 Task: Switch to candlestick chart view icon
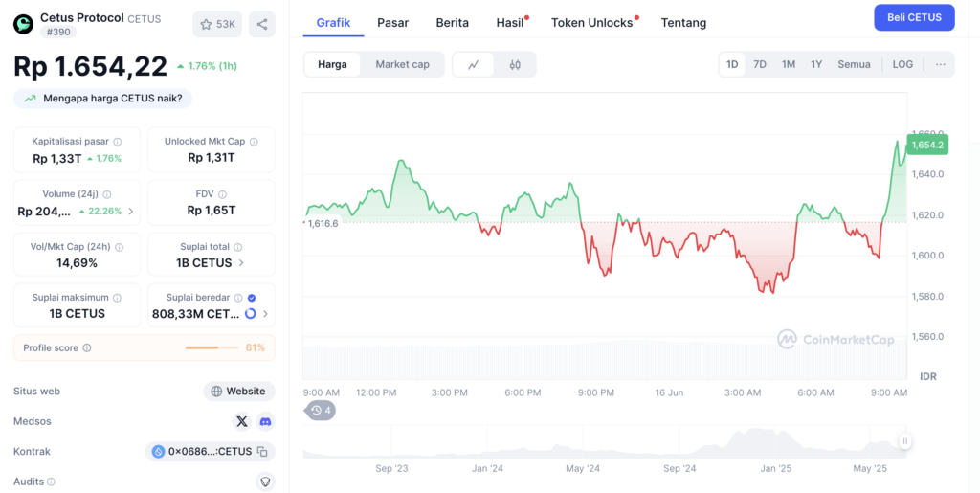coord(515,64)
